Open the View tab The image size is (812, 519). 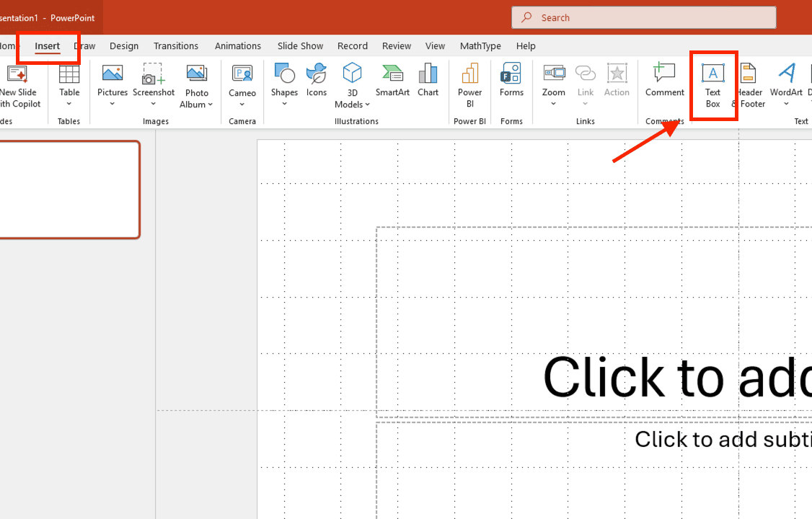coord(435,46)
